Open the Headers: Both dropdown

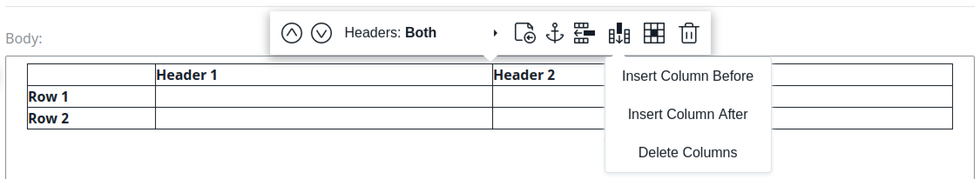(x=390, y=33)
